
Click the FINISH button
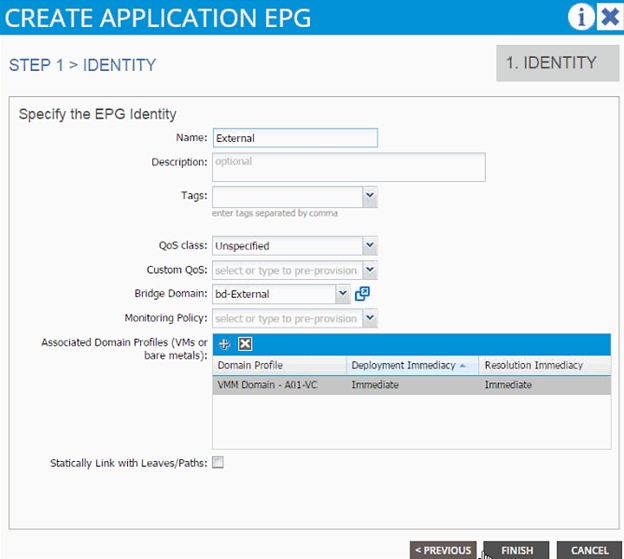(x=517, y=550)
